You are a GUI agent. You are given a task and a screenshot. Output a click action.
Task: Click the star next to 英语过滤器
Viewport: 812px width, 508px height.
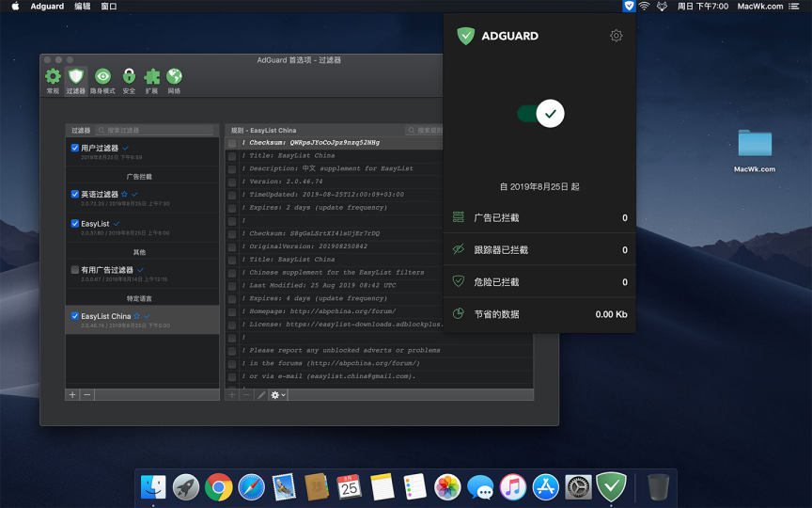tap(125, 195)
